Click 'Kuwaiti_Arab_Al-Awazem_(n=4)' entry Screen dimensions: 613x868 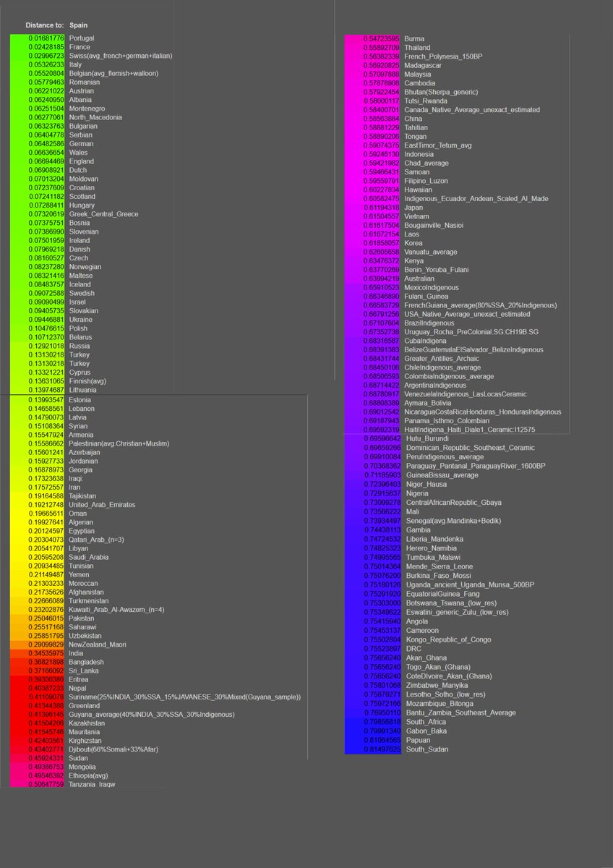tap(117, 610)
